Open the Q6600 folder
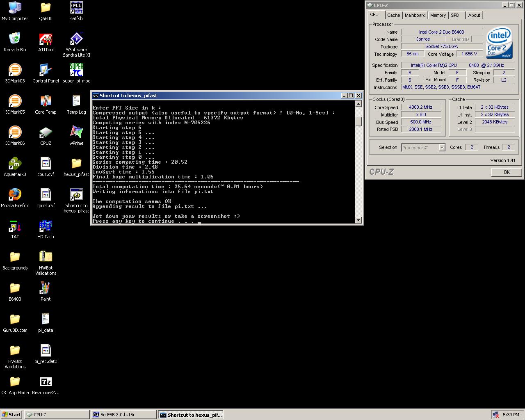The width and height of the screenshot is (525, 420). [46, 11]
